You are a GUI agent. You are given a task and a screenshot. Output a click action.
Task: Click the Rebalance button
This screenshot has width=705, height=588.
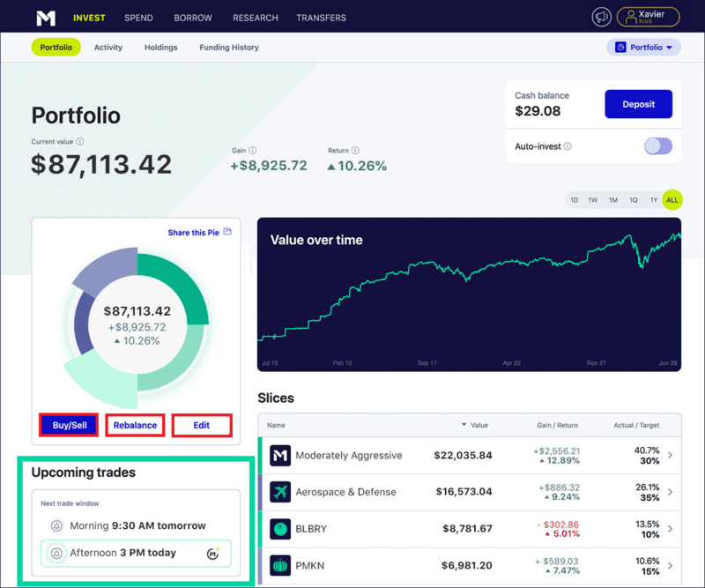(135, 425)
